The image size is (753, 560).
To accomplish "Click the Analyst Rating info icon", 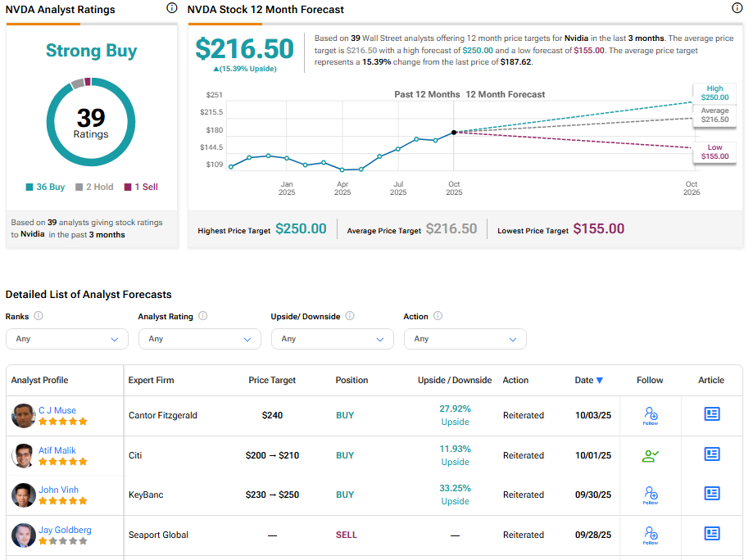I will pos(202,316).
